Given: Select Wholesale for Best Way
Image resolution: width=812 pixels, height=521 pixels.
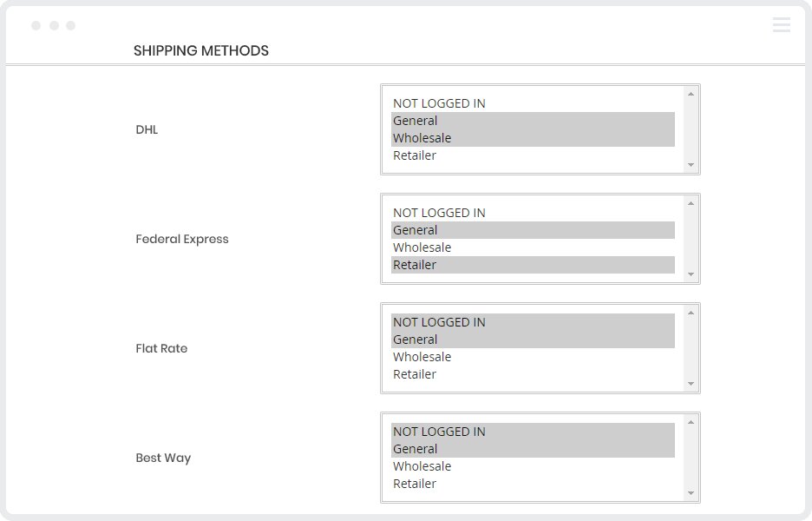Looking at the screenshot, I should (x=422, y=466).
